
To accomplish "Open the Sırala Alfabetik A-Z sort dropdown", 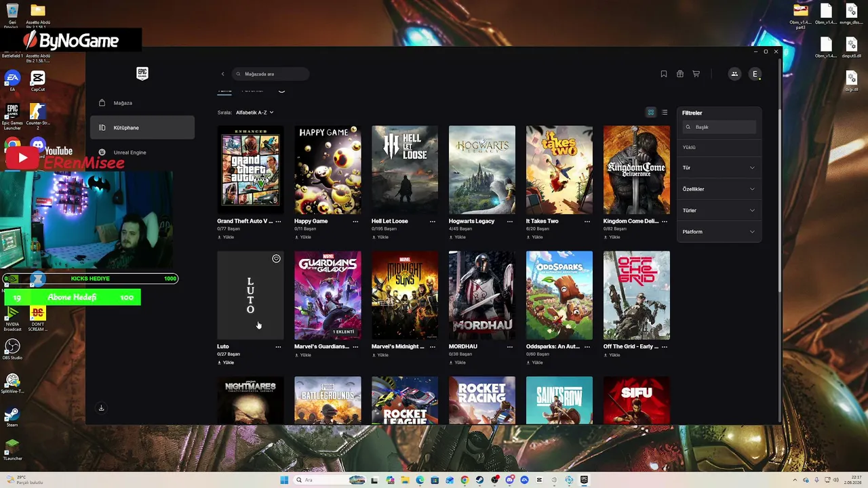I will [x=254, y=113].
